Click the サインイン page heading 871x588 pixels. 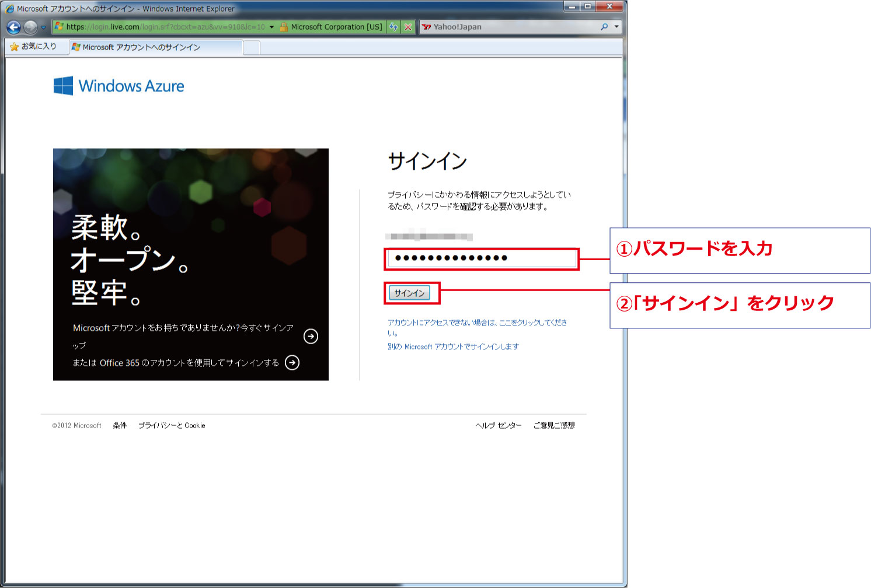pyautogui.click(x=427, y=161)
